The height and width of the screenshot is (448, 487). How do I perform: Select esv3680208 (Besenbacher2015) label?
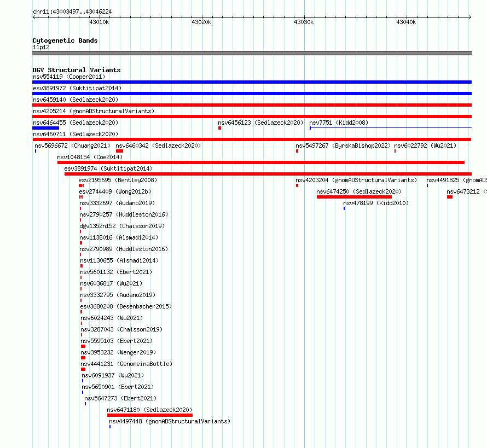click(126, 306)
